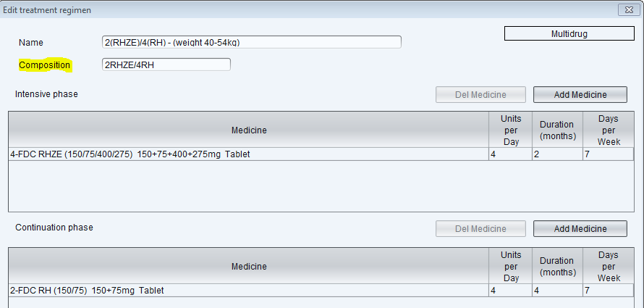The image size is (644, 308).
Task: Select the 2-FDC RH medicine row
Action: click(321, 291)
